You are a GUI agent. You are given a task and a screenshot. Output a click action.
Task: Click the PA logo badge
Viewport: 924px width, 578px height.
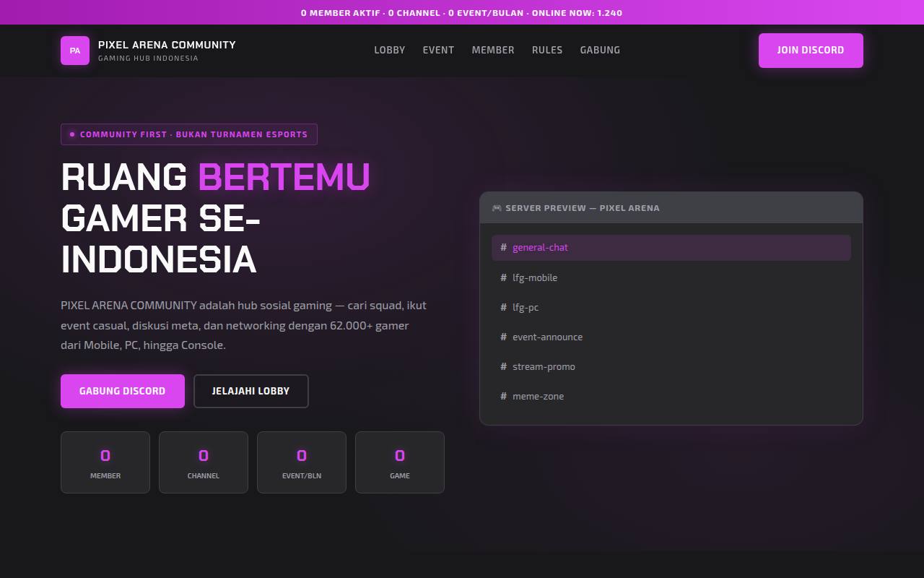click(75, 51)
